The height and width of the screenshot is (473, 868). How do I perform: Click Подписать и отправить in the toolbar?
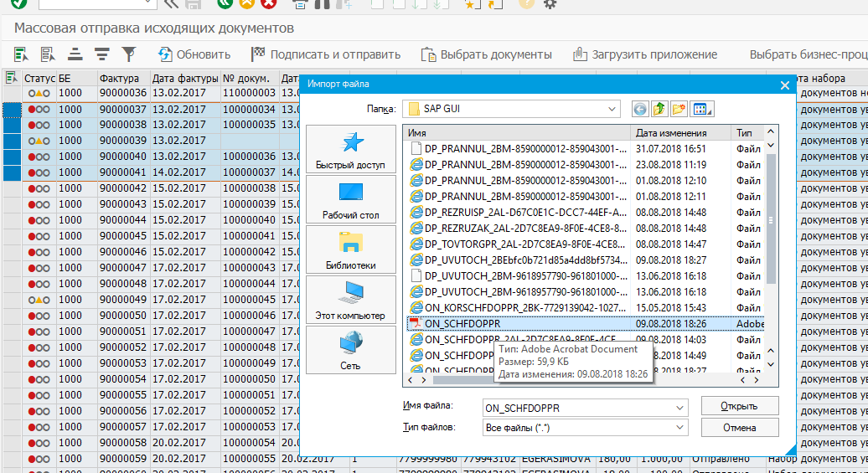pyautogui.click(x=326, y=54)
